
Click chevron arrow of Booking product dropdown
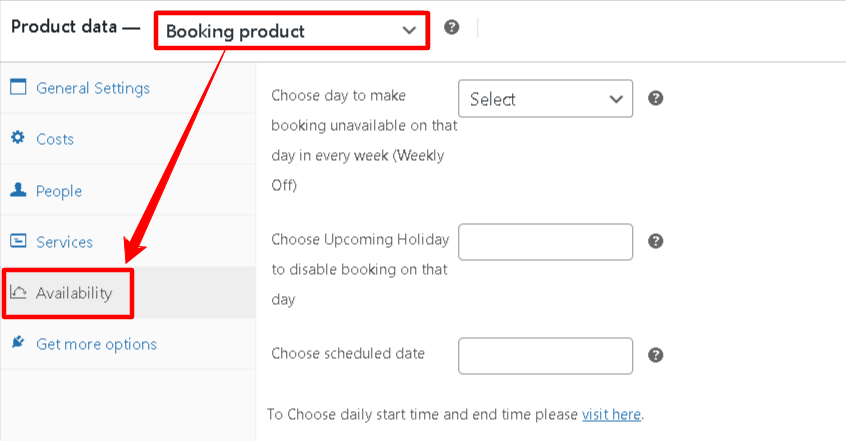[x=410, y=31]
